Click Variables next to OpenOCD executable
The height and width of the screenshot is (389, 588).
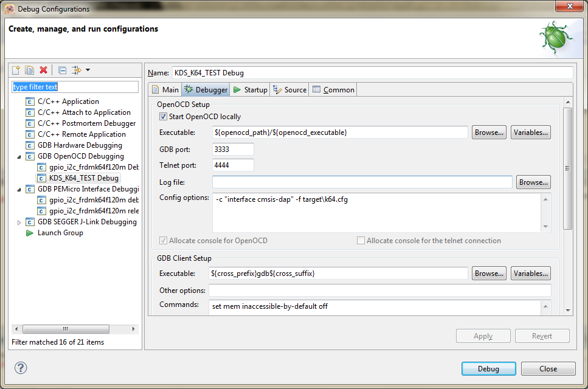click(531, 133)
